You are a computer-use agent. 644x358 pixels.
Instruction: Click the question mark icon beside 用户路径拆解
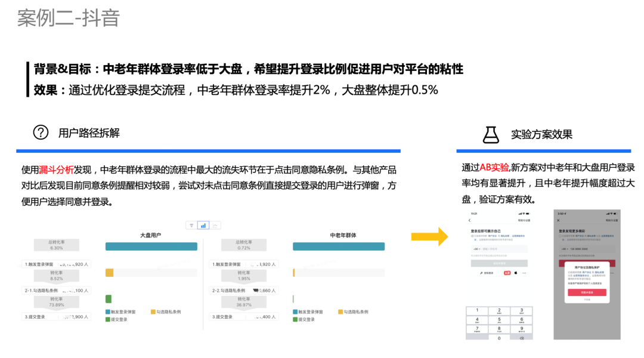[x=41, y=132]
